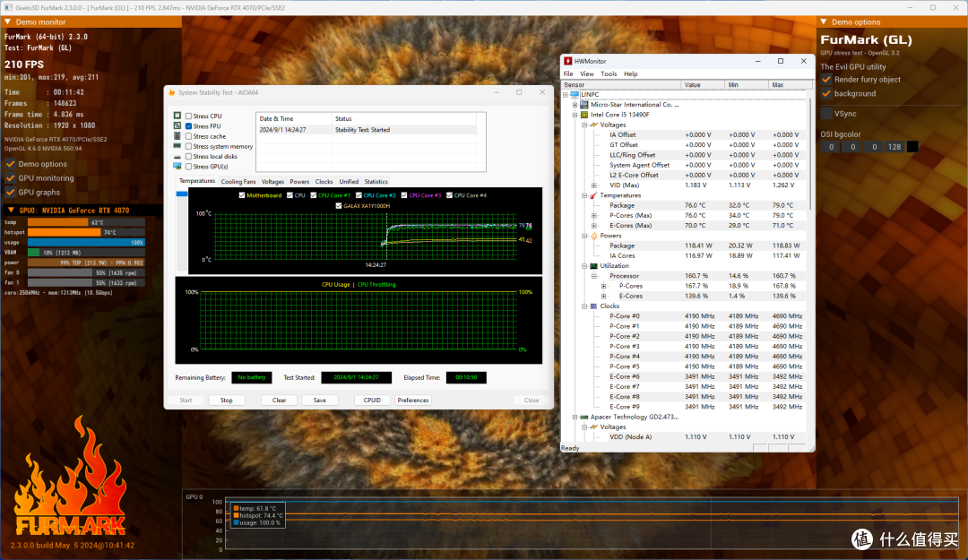Switch to the Voltages tab in AIDA64
Screen dimensions: 968x560
click(272, 182)
